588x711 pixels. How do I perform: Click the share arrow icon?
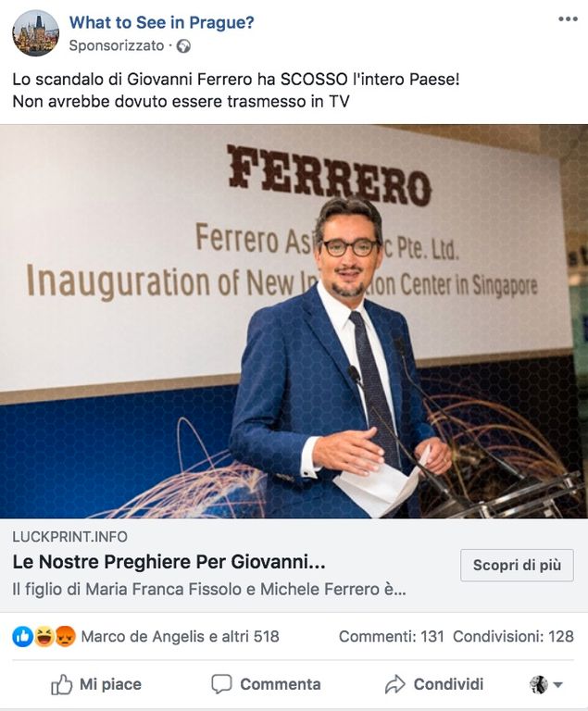pyautogui.click(x=394, y=684)
